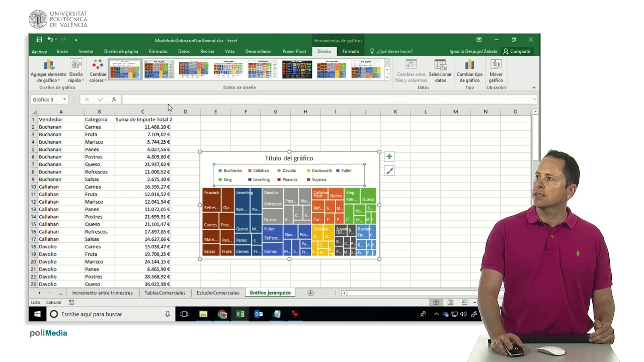
Task: Switch to Normal view icon
Action: coord(436,302)
